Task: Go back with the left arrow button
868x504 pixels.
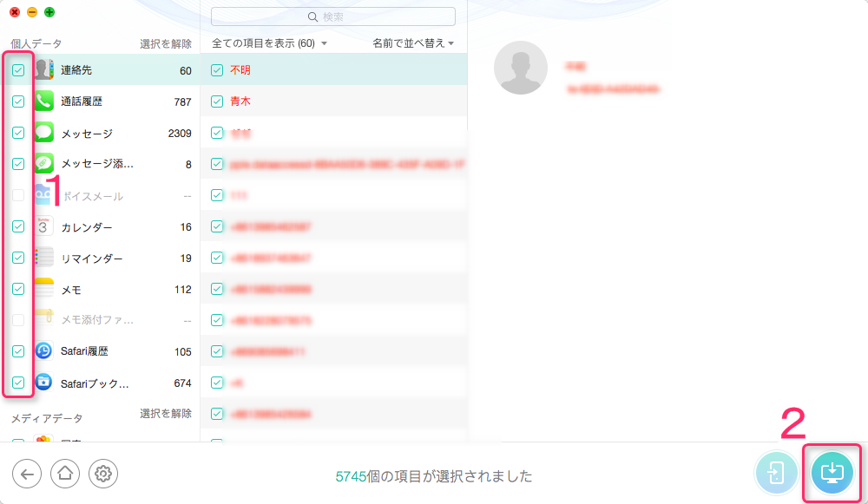Action: coord(27,474)
